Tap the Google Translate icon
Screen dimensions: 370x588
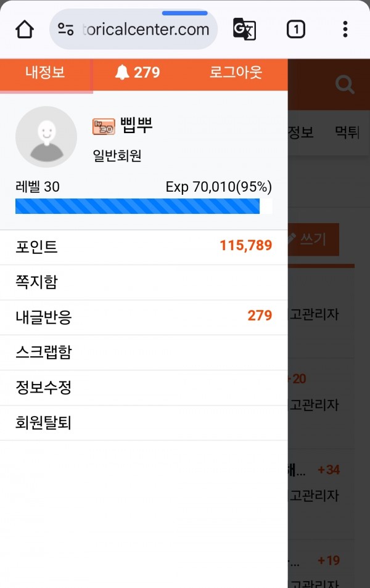click(x=244, y=29)
